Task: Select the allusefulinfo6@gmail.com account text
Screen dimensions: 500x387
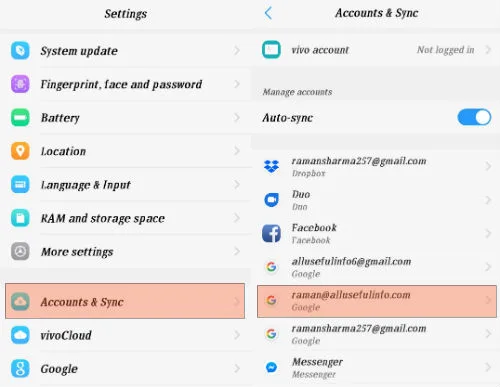Action: 351,261
